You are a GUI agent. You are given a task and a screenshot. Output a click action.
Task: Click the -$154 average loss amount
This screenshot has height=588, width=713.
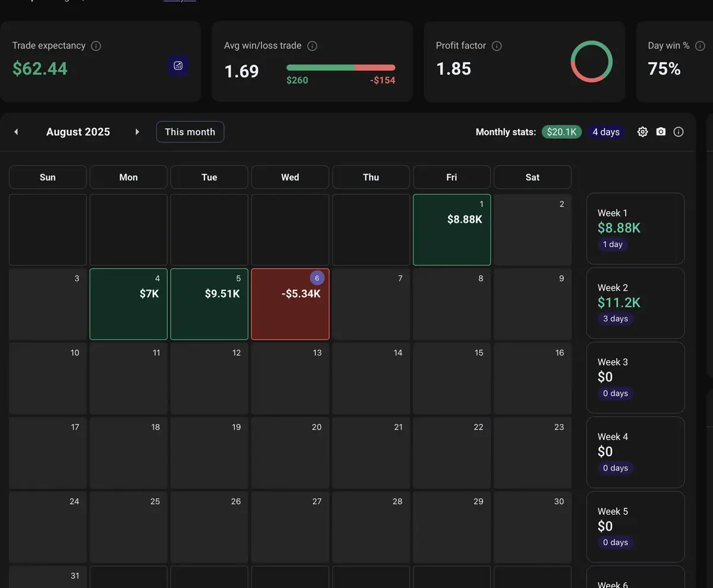[x=383, y=80]
